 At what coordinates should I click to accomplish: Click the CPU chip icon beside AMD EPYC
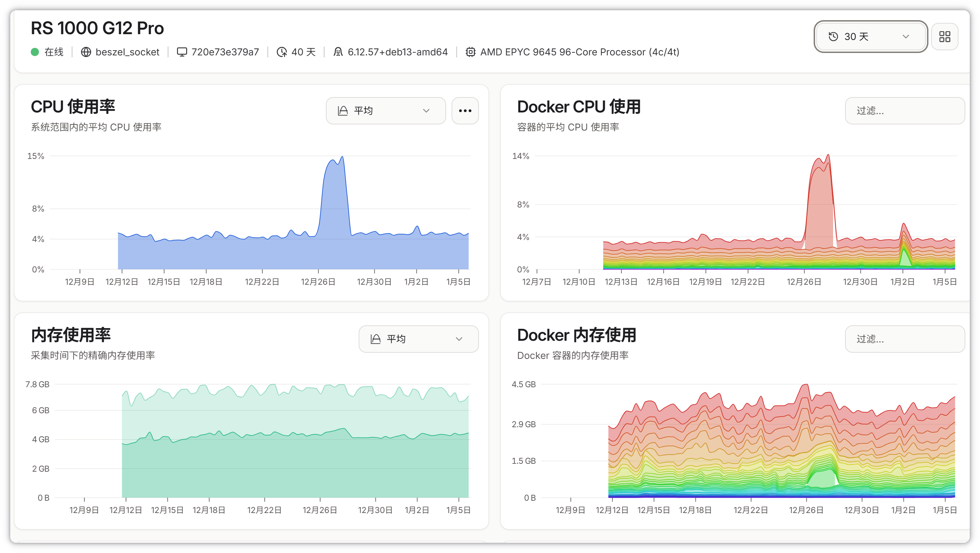click(471, 52)
